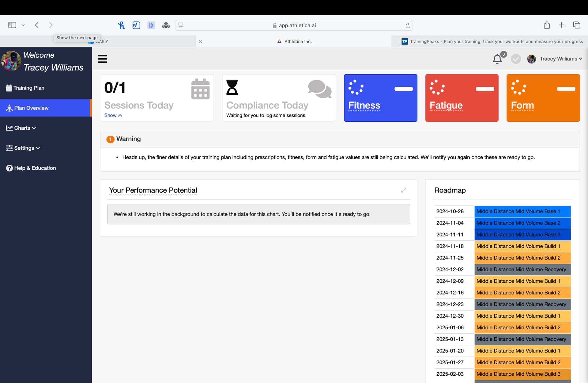Click the app.athletica.ai address field
Screen dimensions: 588x383
click(294, 25)
